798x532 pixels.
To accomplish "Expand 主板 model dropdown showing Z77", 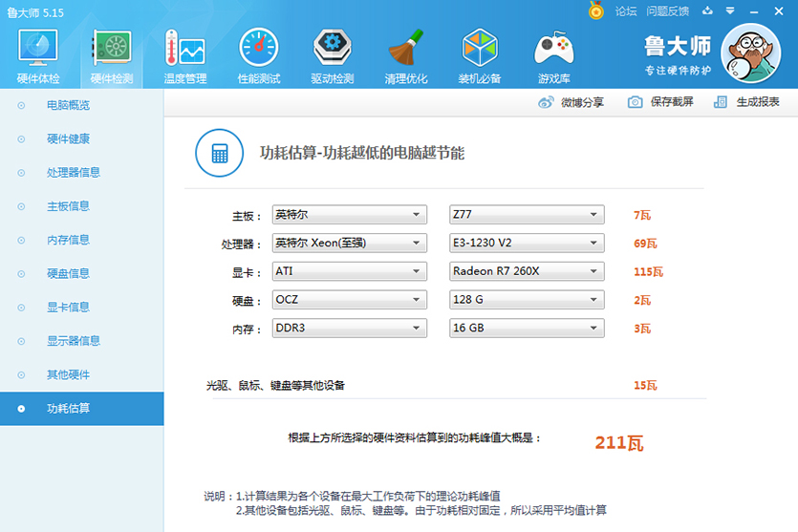I will click(x=527, y=215).
